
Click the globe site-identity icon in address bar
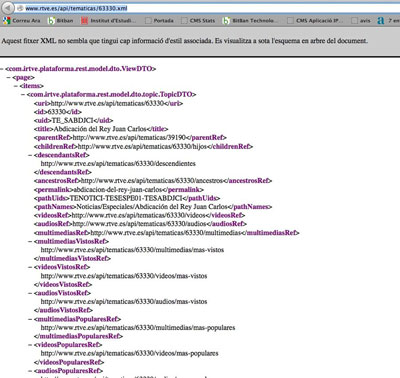tap(20, 8)
